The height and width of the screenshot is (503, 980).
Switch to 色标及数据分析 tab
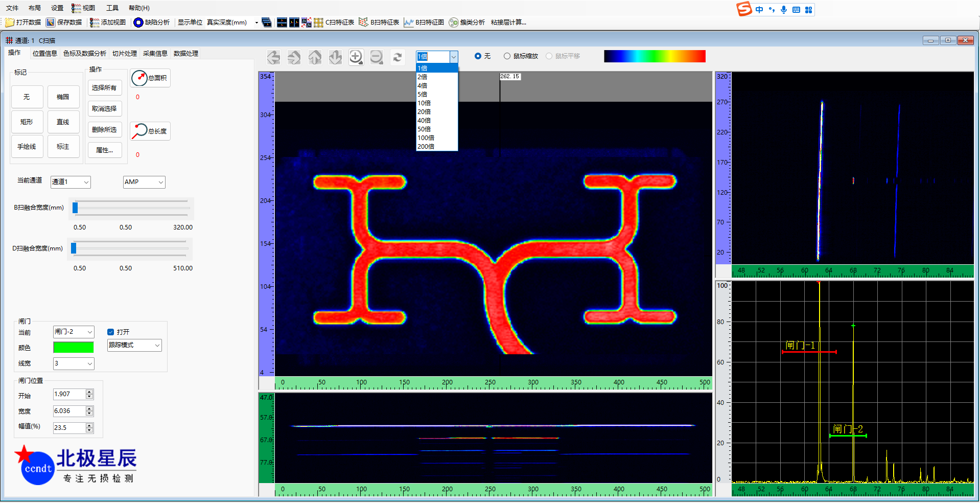[x=85, y=54]
